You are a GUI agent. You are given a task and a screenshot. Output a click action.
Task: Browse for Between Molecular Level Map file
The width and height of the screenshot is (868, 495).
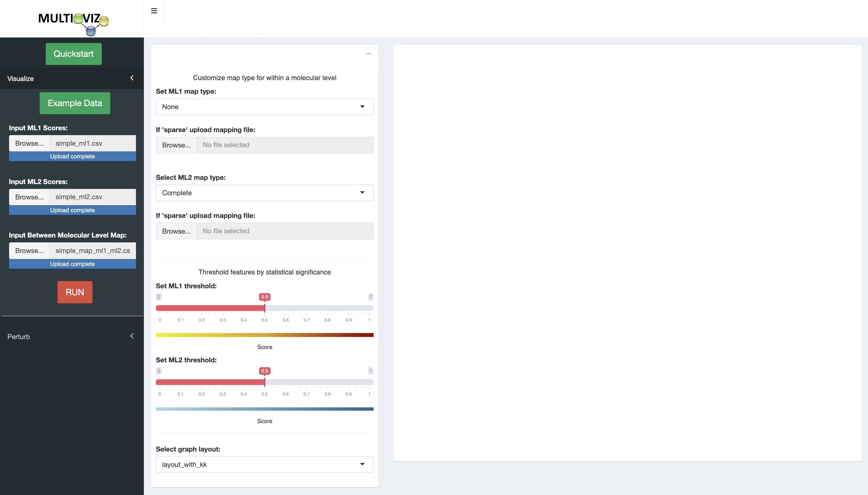coord(29,251)
